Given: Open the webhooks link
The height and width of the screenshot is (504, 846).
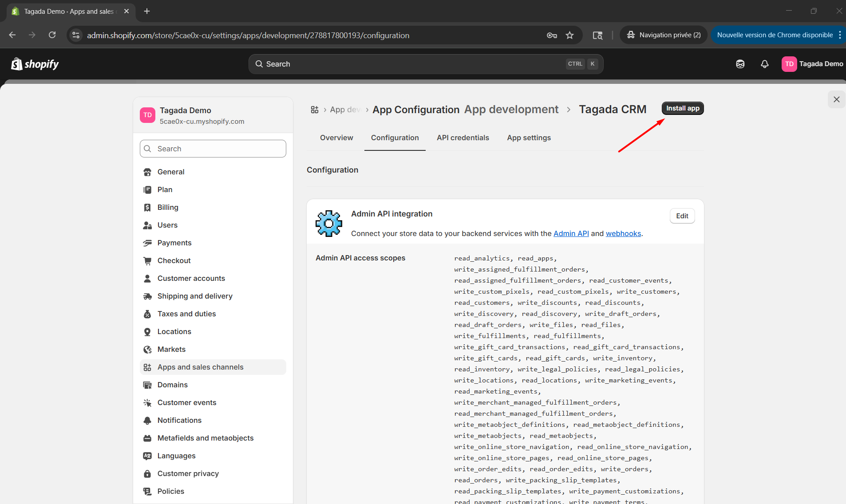Looking at the screenshot, I should pyautogui.click(x=623, y=233).
